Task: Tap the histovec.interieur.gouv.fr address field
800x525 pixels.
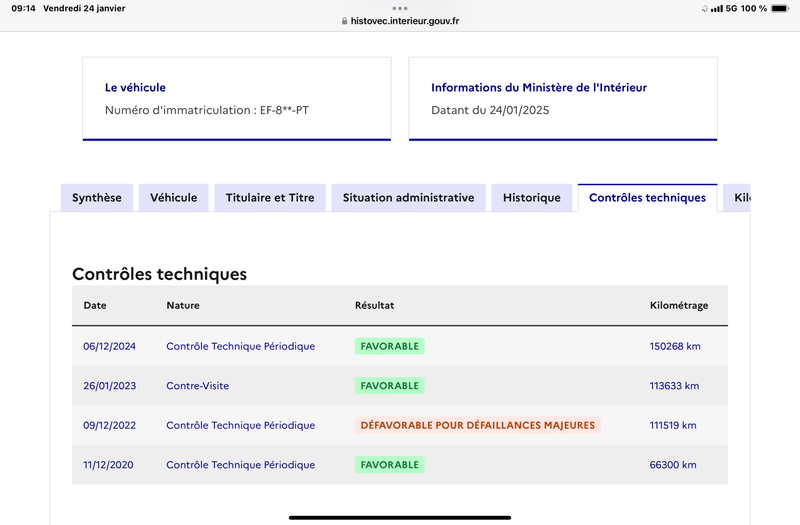Action: pos(400,21)
